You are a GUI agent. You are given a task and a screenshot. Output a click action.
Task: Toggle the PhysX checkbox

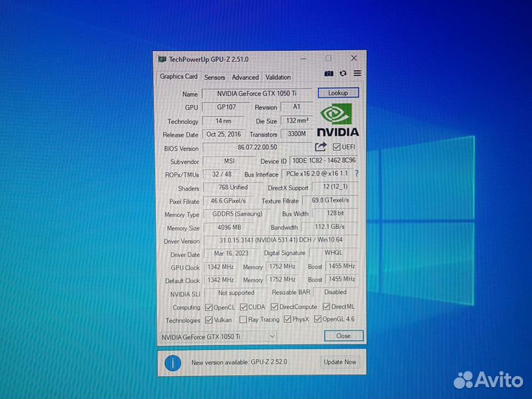click(x=287, y=319)
